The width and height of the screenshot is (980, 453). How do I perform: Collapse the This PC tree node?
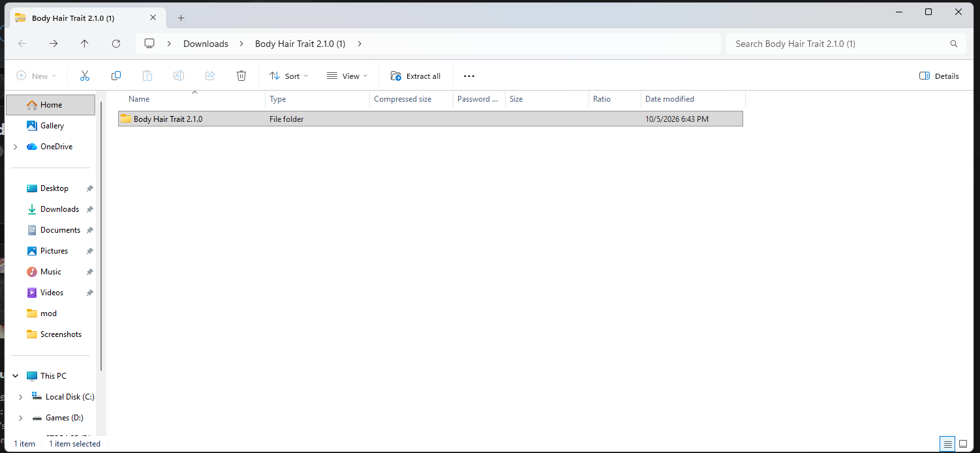pyautogui.click(x=16, y=376)
